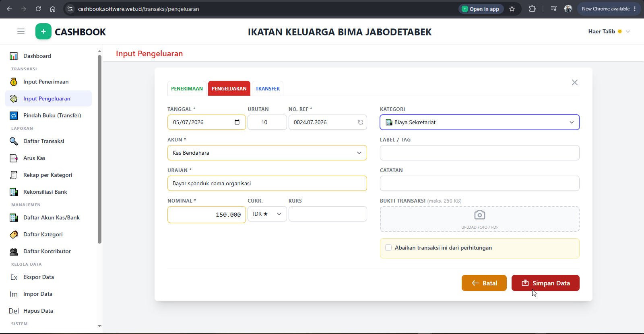Image resolution: width=644 pixels, height=334 pixels.
Task: Open the currency IDR dropdown
Action: 267,214
